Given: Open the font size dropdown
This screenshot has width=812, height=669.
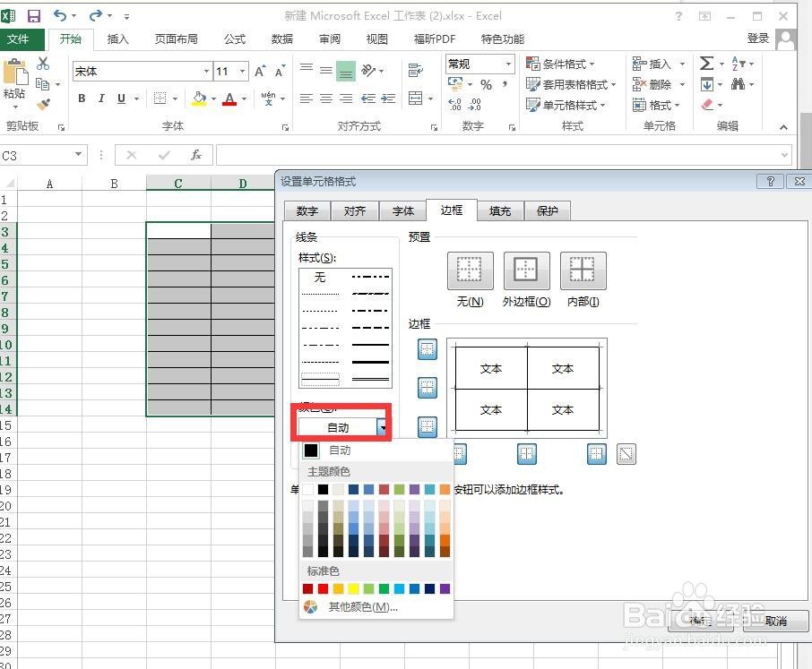Looking at the screenshot, I should (242, 72).
